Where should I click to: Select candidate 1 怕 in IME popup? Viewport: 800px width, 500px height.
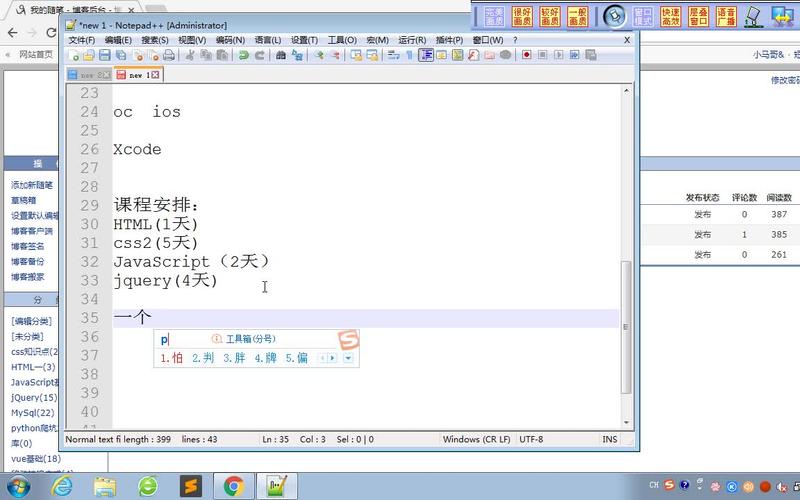[171, 358]
